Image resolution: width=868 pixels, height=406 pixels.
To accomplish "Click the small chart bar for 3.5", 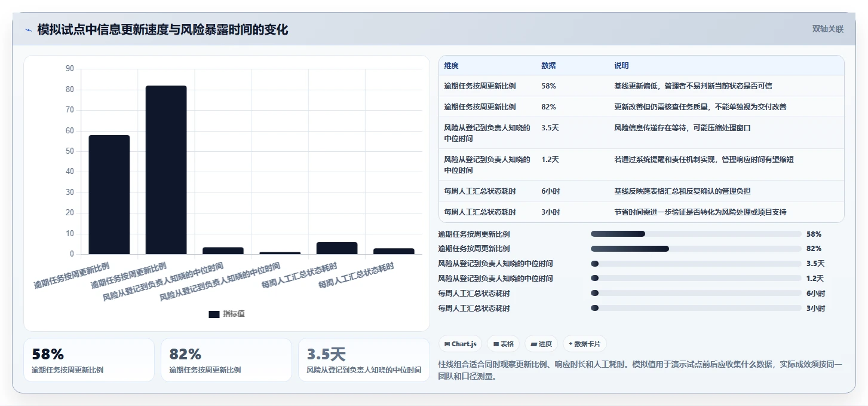I will pyautogui.click(x=223, y=251).
